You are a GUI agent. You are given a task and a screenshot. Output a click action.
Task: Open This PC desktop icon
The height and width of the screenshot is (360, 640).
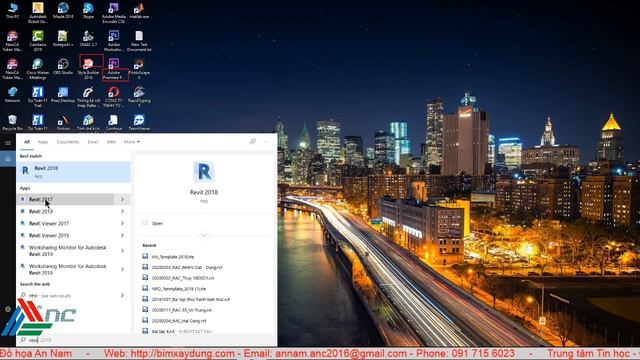12,11
